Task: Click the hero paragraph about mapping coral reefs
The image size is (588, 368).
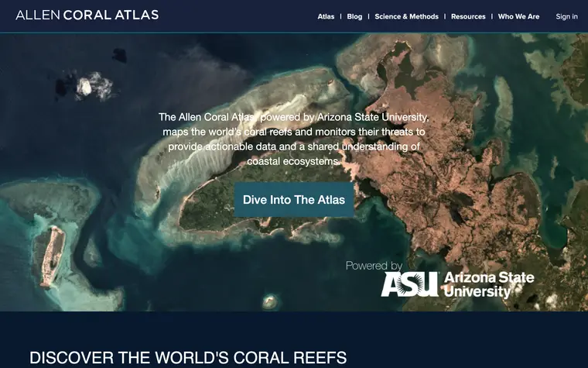Action: (x=294, y=139)
